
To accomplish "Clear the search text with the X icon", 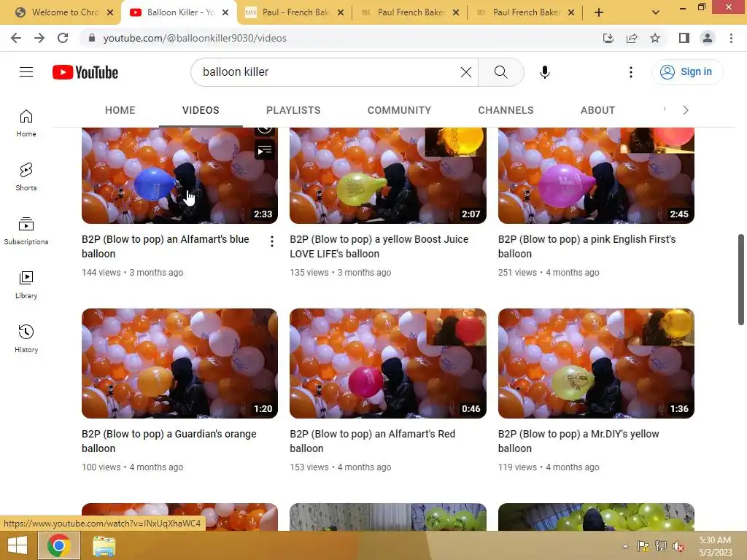I will [x=466, y=72].
